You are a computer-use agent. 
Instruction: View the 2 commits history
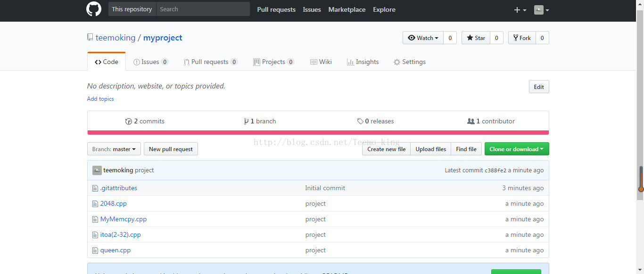[145, 121]
